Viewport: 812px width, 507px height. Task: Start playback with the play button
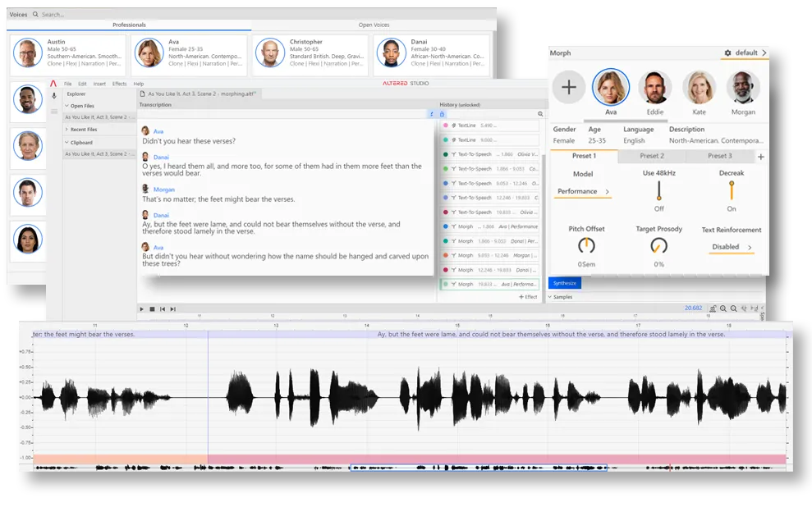click(x=141, y=308)
